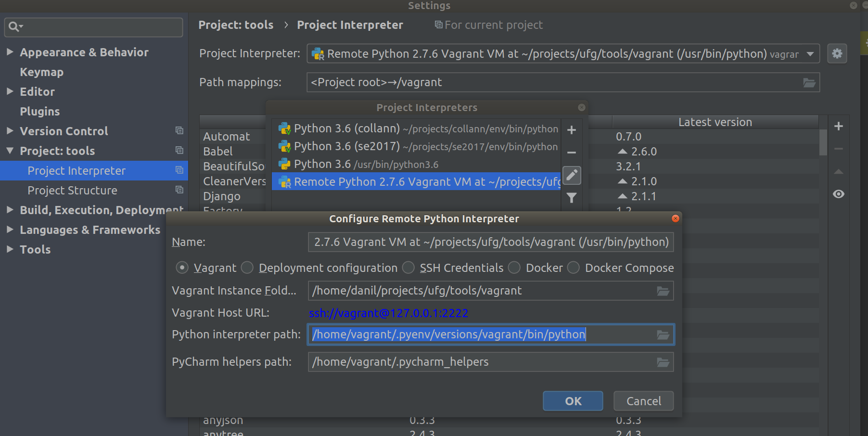Select the Vagrant radio button
This screenshot has width=868, height=436.
[x=182, y=268]
